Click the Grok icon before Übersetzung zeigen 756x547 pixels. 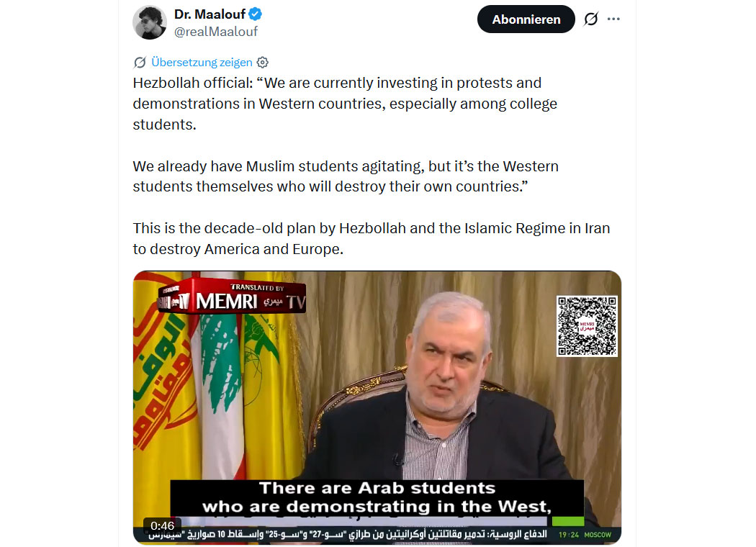tap(140, 63)
